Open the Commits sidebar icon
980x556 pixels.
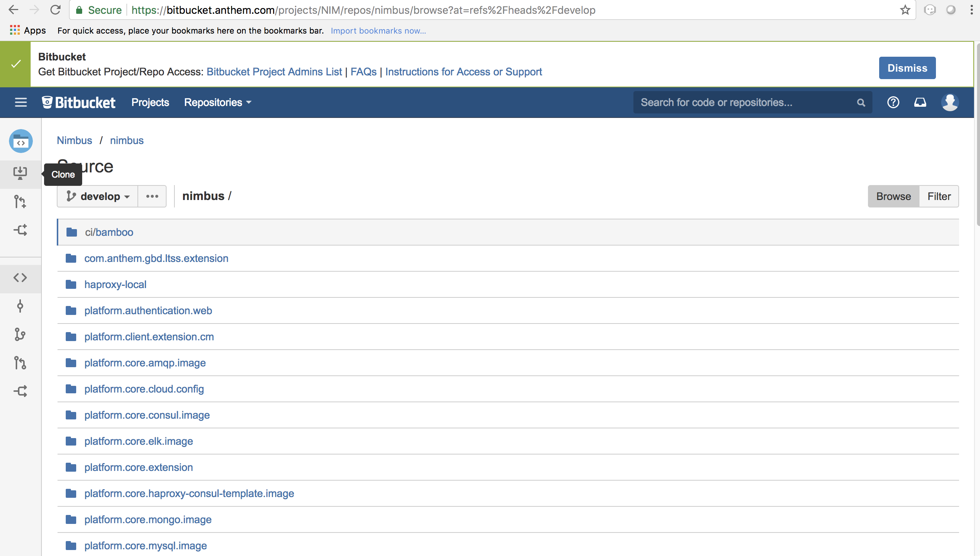coord(20,306)
